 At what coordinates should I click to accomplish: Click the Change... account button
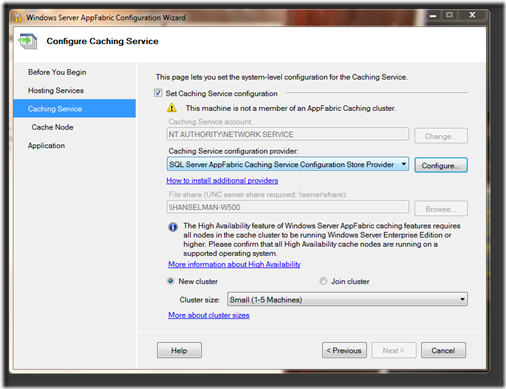441,136
